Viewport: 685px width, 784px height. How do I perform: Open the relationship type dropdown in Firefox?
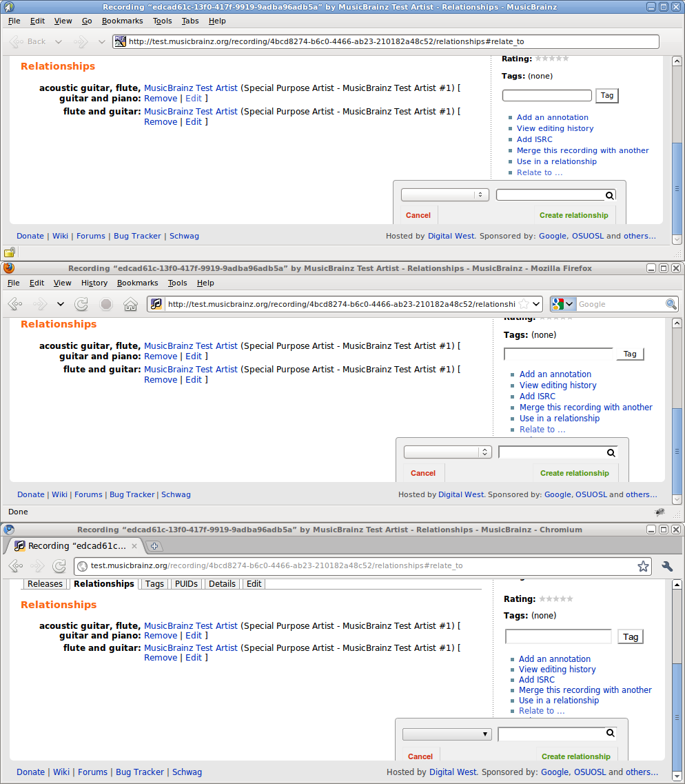447,452
